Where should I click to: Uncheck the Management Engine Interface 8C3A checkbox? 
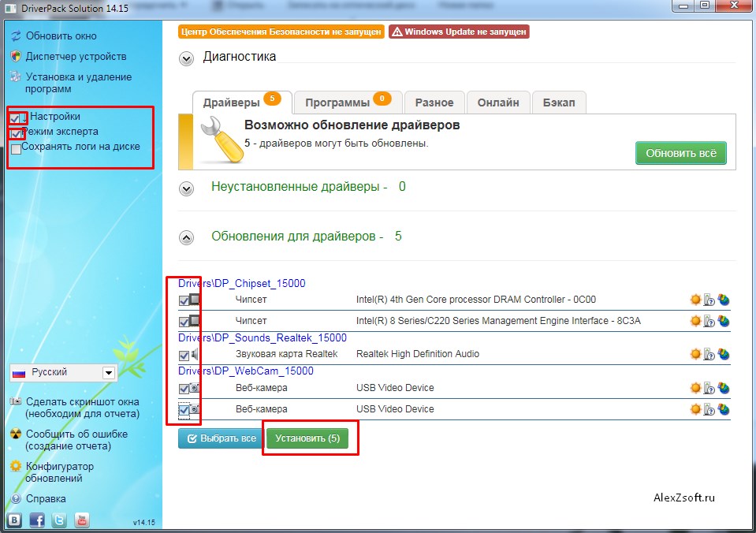coord(184,322)
